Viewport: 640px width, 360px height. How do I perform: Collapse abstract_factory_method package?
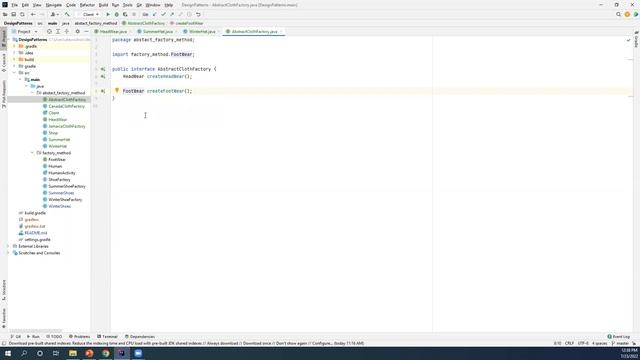[32, 93]
